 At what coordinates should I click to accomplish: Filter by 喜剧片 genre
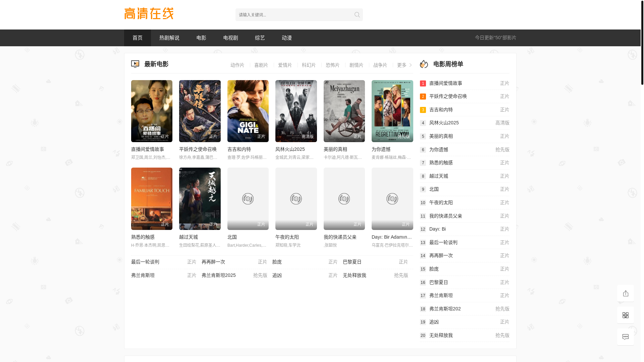click(x=261, y=65)
